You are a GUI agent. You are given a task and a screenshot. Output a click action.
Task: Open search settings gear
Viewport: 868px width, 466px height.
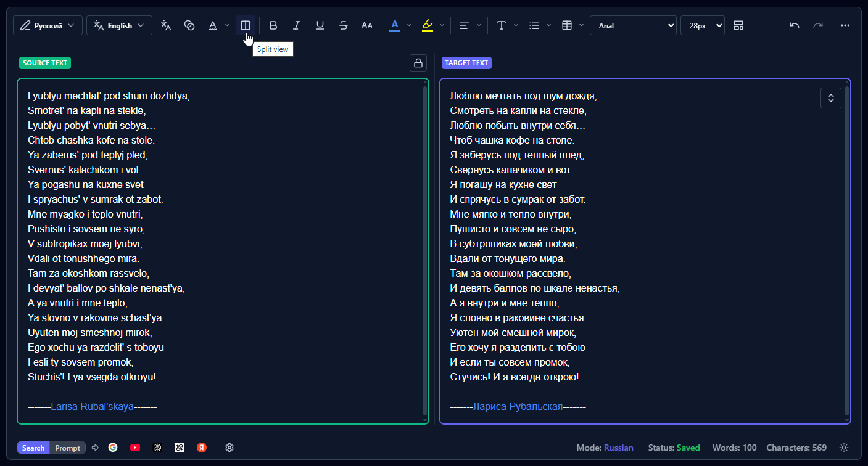point(229,448)
